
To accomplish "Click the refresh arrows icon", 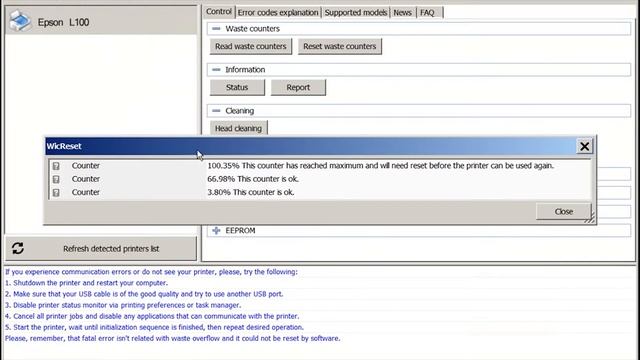I will [18, 248].
